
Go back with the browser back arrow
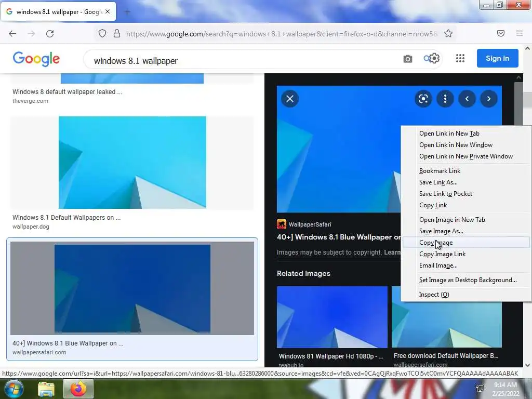tap(12, 34)
